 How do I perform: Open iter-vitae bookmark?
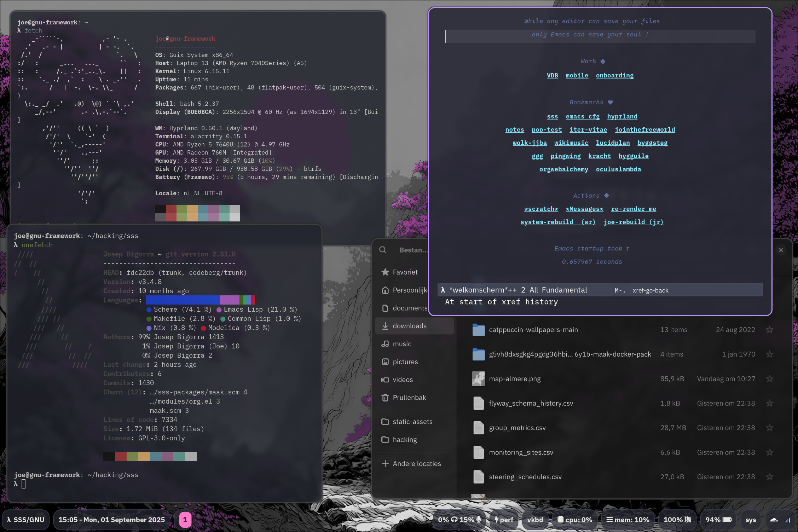[x=588, y=129]
